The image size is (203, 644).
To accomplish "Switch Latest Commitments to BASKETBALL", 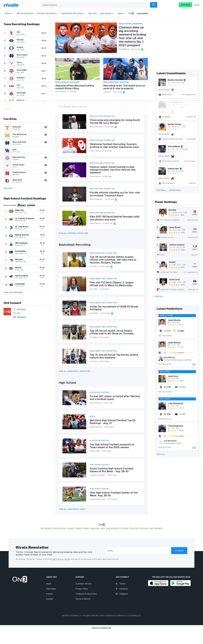I will (175, 190).
